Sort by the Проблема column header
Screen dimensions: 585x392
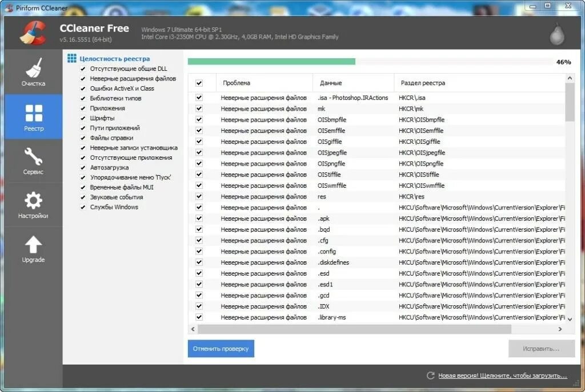pos(264,83)
